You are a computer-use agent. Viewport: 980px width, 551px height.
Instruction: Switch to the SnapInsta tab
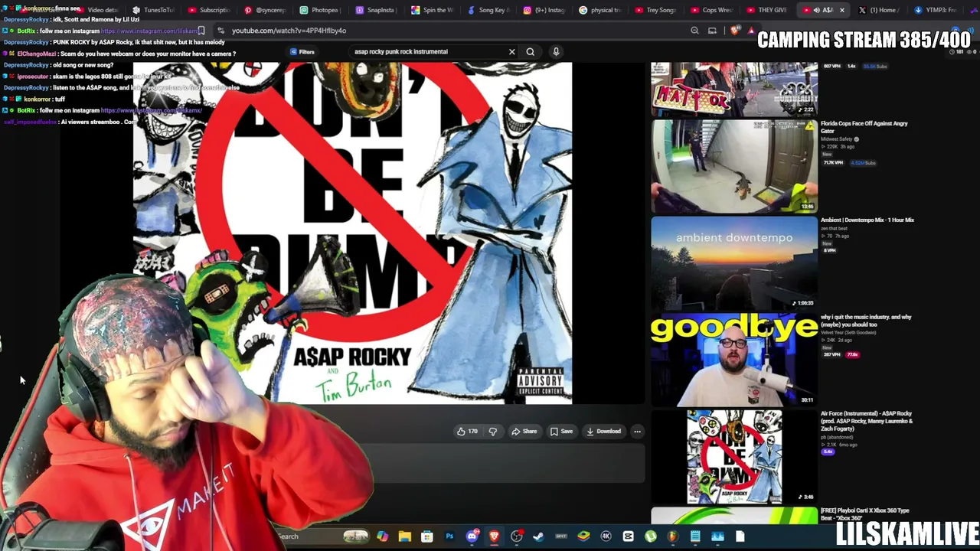point(376,10)
